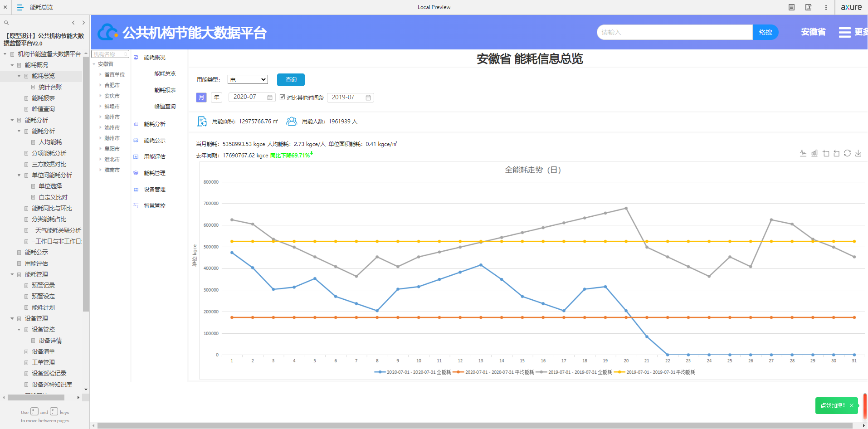Download the chart as image

tap(858, 153)
